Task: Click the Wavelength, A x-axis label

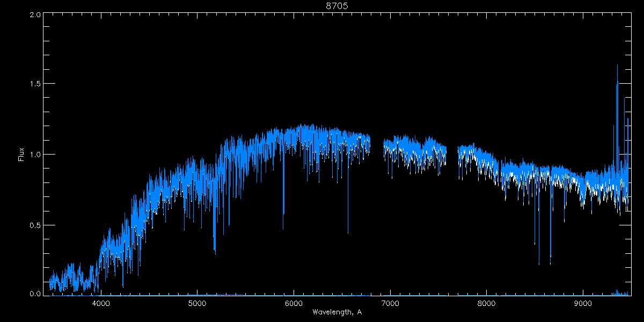Action: (x=337, y=312)
